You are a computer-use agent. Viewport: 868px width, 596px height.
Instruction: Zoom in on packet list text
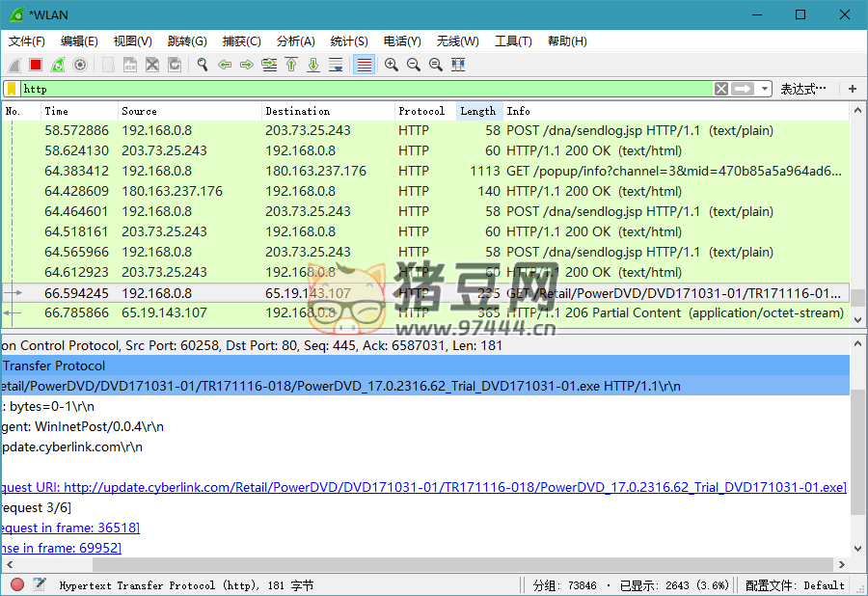(x=392, y=65)
